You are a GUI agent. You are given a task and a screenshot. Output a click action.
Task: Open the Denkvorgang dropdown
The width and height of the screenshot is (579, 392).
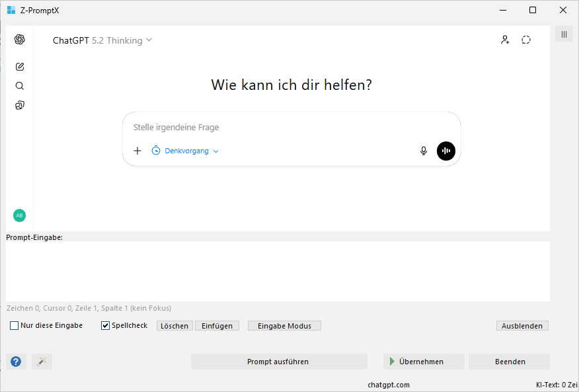(x=186, y=151)
